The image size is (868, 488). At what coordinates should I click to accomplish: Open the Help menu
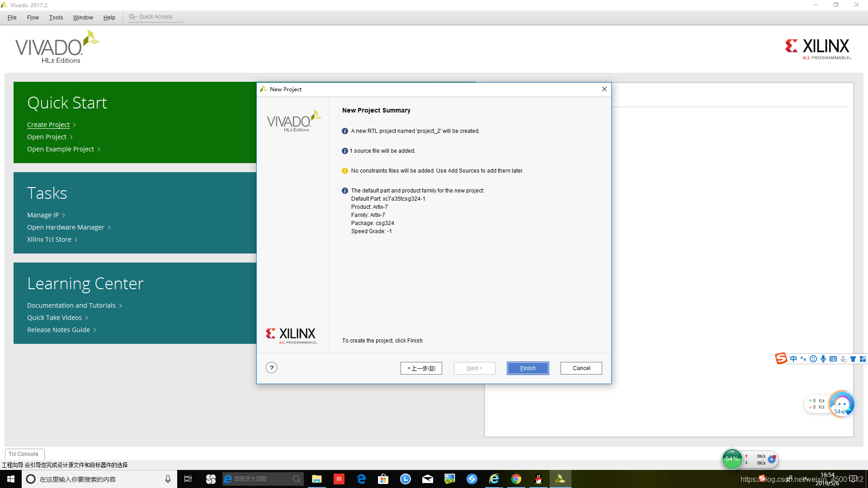(109, 17)
